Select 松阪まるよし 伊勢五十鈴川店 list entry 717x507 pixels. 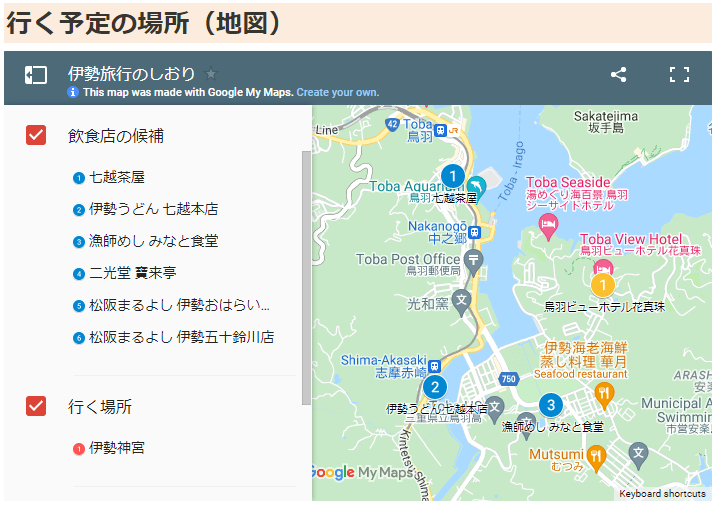[182, 337]
